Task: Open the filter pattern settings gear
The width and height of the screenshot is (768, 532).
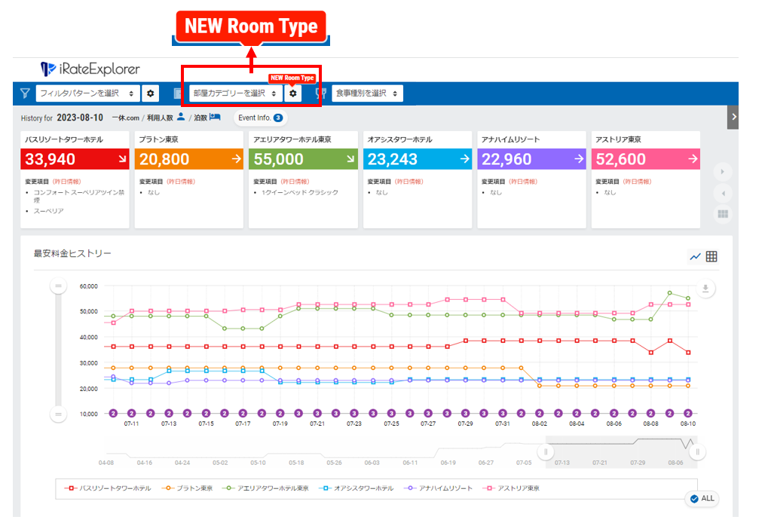Action: 151,93
